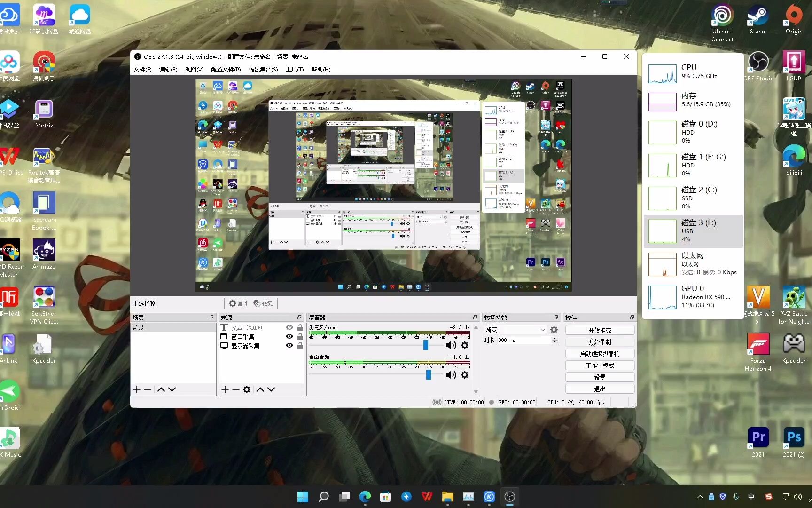
Task: Open Windows Start menu
Action: tap(303, 497)
